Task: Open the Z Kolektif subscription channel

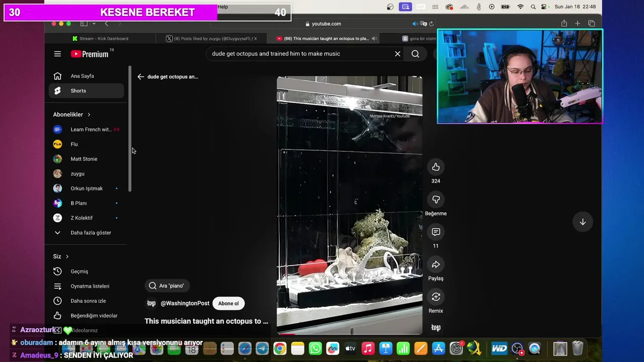Action: pos(86,218)
